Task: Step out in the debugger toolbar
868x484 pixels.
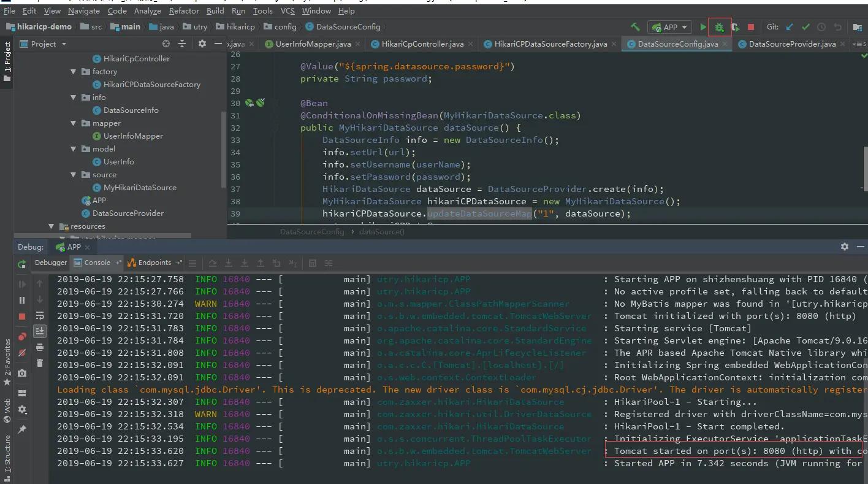Action: [x=261, y=263]
